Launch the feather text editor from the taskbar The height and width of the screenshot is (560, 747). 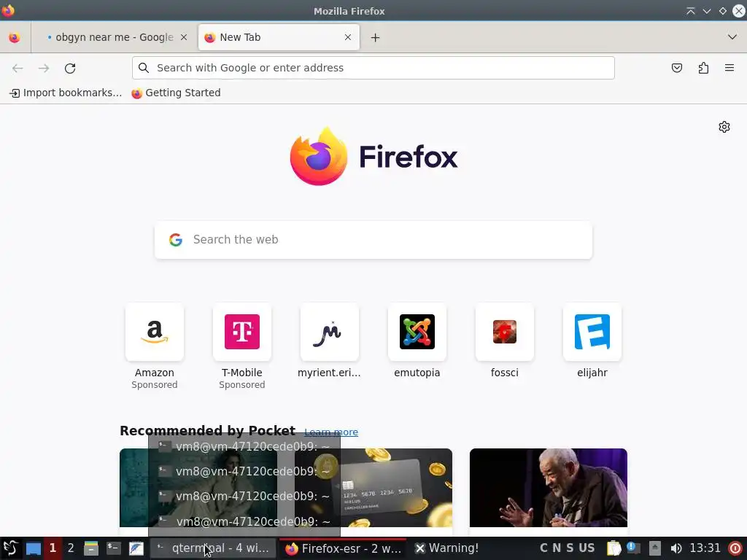click(x=136, y=548)
